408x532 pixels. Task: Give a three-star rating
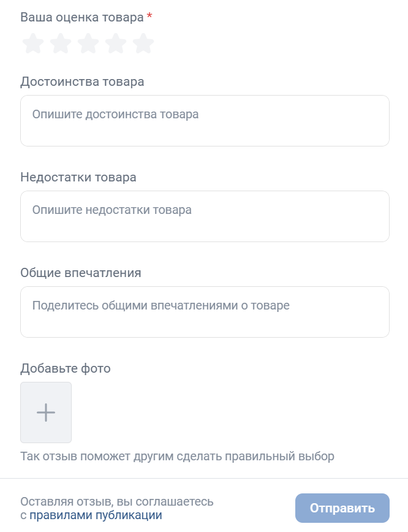tap(88, 44)
